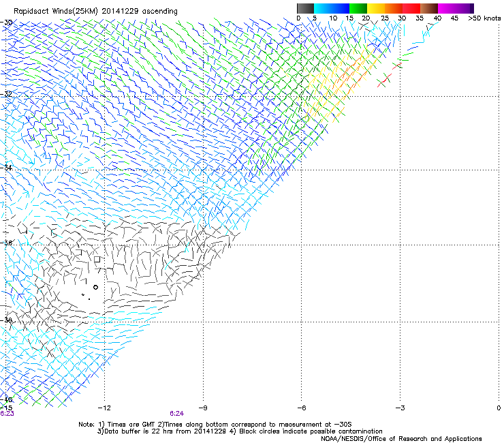Click the 'Times are GMT' note line
504x443 pixels.
pos(215,425)
